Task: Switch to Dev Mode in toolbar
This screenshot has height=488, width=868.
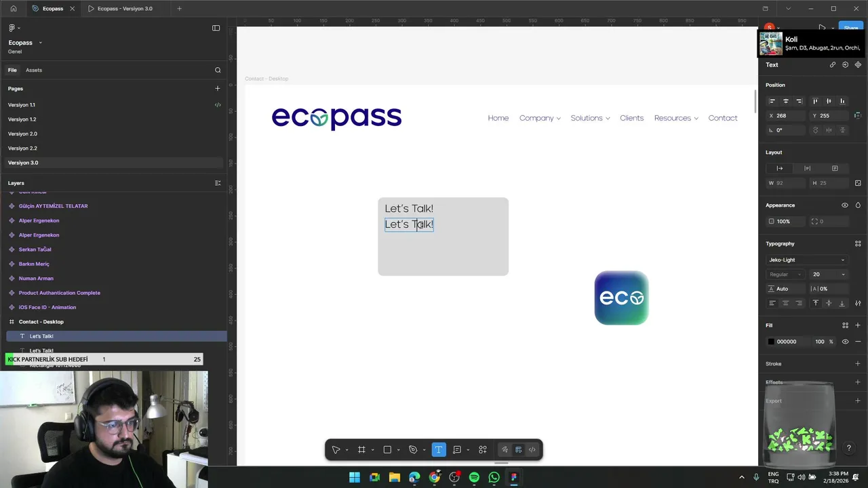Action: 532,449
